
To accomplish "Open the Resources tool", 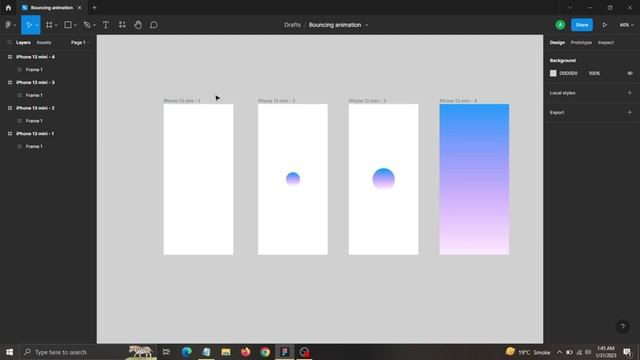I will pyautogui.click(x=122, y=25).
